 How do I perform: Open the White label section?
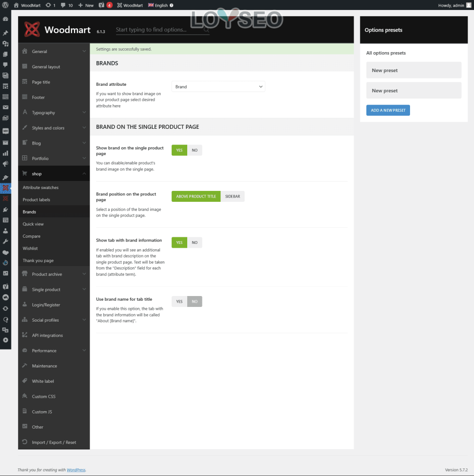tap(54, 381)
